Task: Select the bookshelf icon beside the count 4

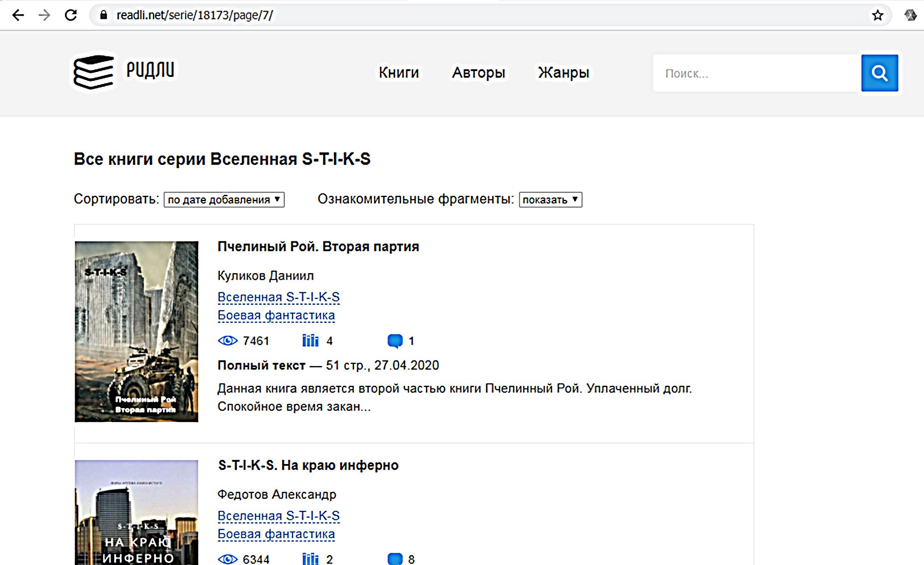Action: [x=310, y=341]
